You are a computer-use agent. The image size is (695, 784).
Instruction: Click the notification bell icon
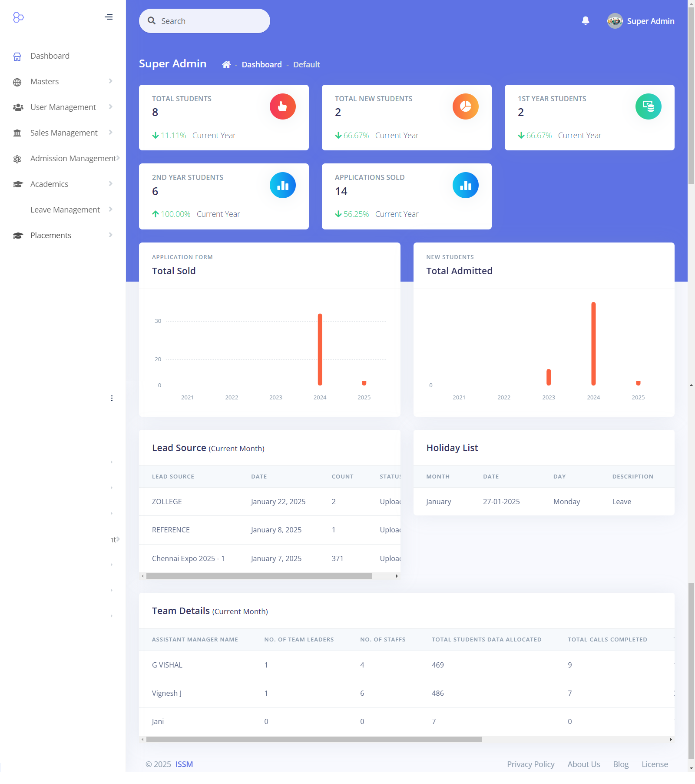tap(586, 20)
